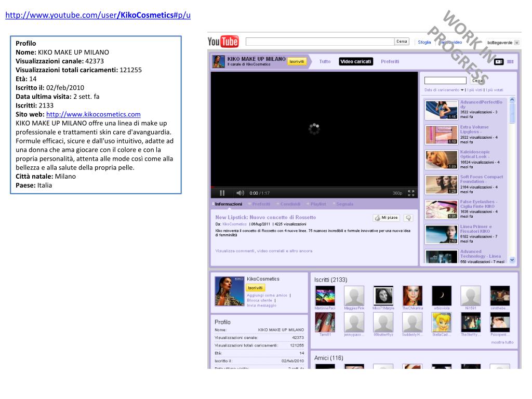Viewport: 532px width, 399px height.
Task: Open the Segnala tab under the player
Action: 344,204
